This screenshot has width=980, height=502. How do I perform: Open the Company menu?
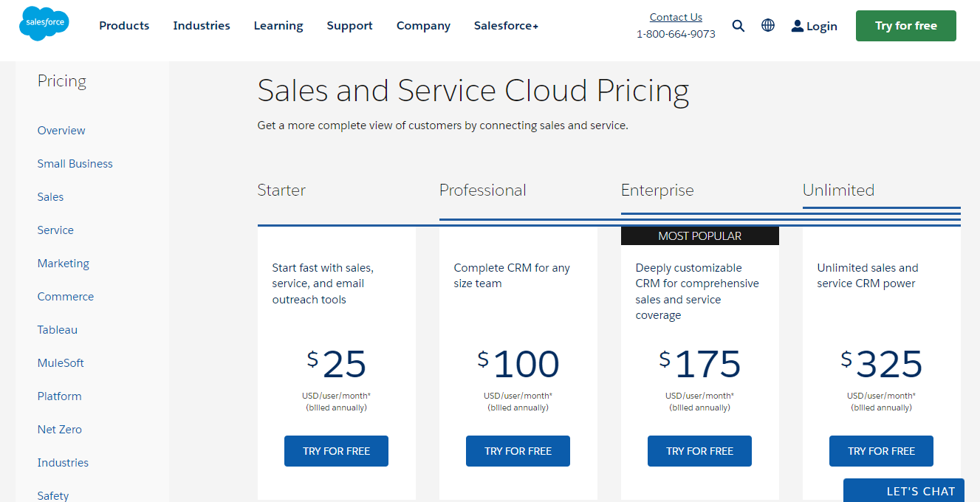(x=423, y=26)
